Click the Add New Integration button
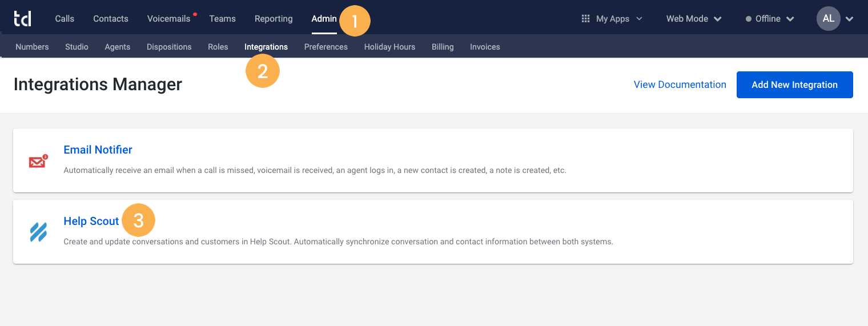The width and height of the screenshot is (868, 326). [794, 84]
